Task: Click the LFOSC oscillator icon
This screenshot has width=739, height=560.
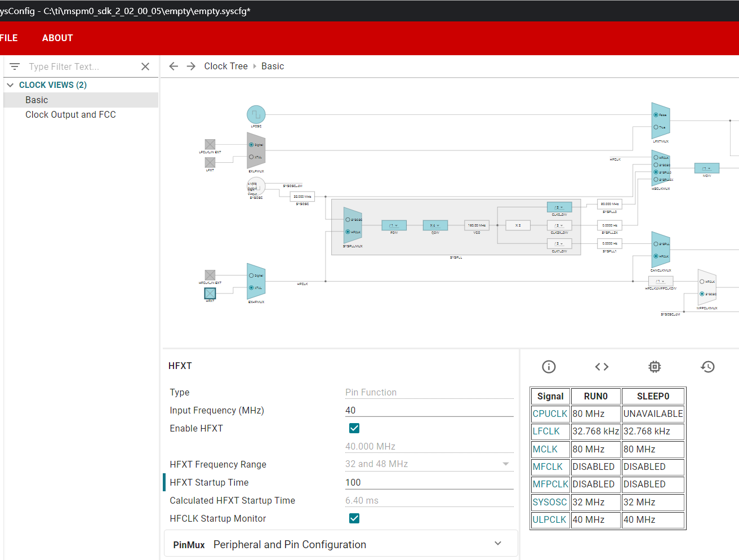Action: click(256, 114)
